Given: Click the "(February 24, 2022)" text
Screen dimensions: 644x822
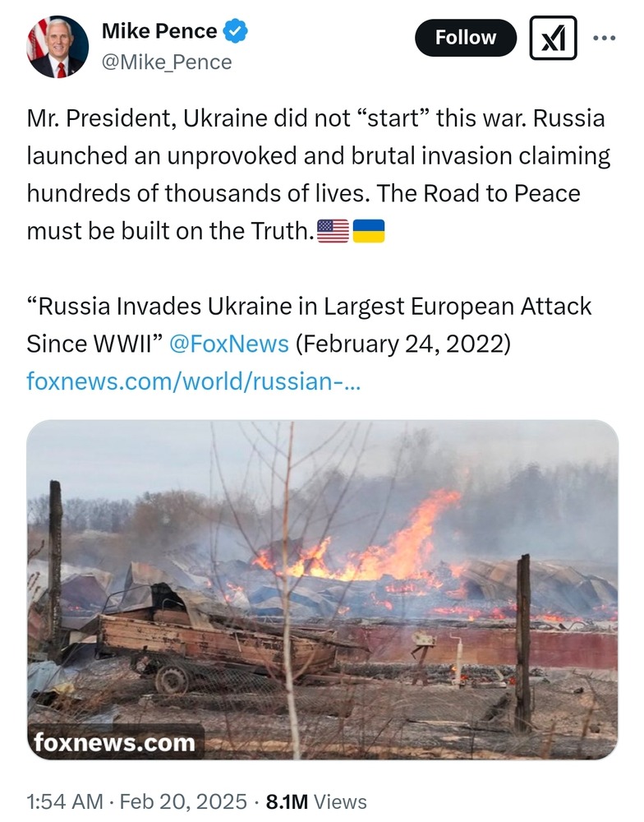Looking at the screenshot, I should [402, 343].
